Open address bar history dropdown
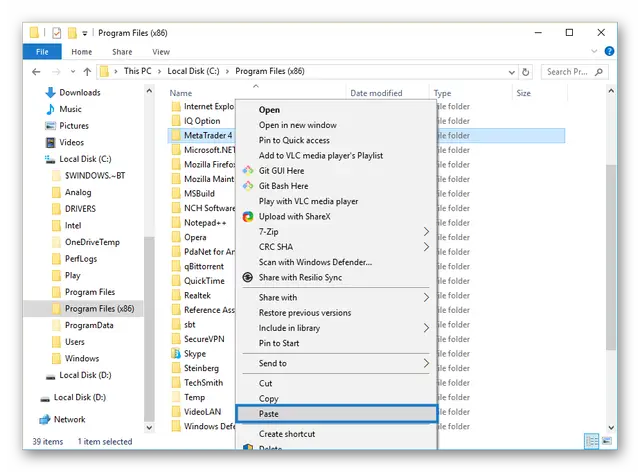Screen dimensions: 640x472 click(x=511, y=72)
